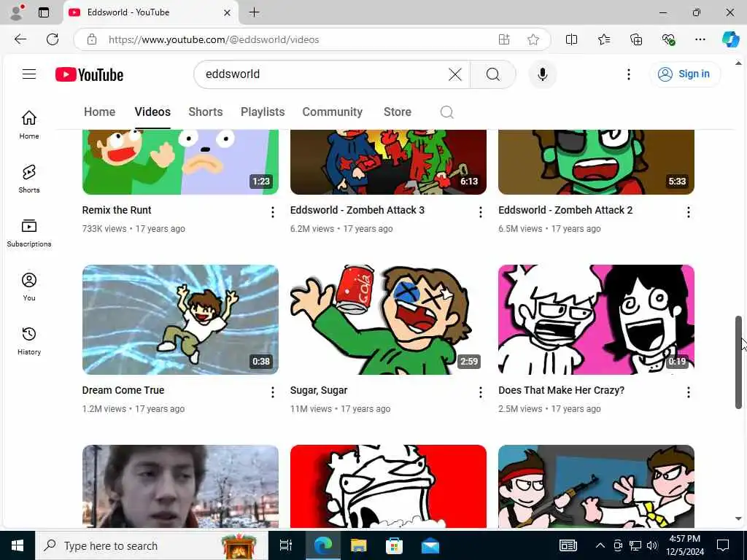This screenshot has width=747, height=560.
Task: Open Edge favorites list
Action: pyautogui.click(x=603, y=39)
